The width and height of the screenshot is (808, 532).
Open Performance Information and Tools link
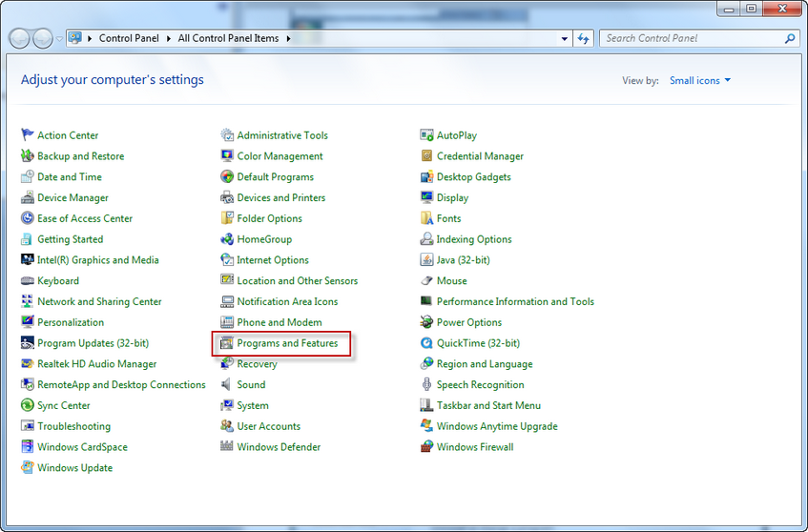click(515, 301)
